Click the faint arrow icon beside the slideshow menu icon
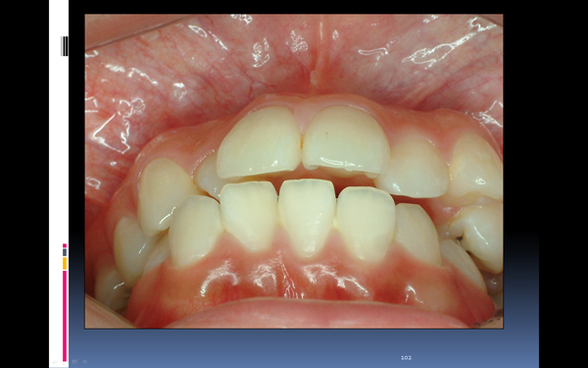This screenshot has width=588, height=368. pyautogui.click(x=84, y=361)
